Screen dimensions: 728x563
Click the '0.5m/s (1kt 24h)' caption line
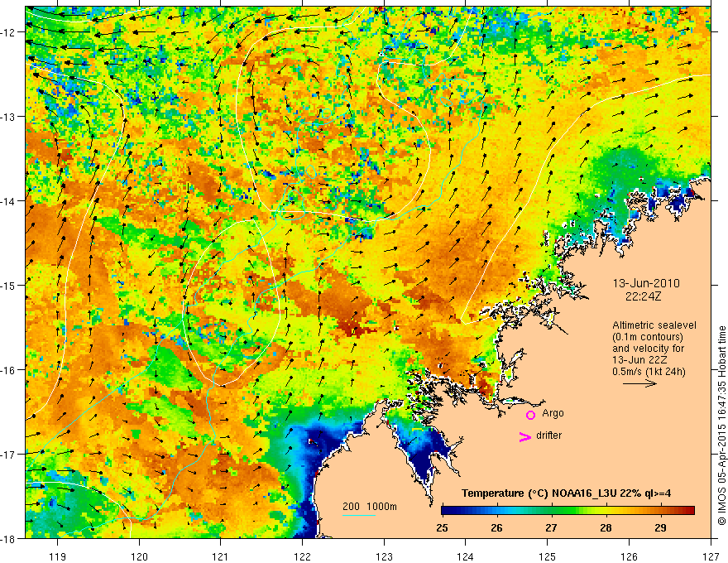[x=649, y=372]
